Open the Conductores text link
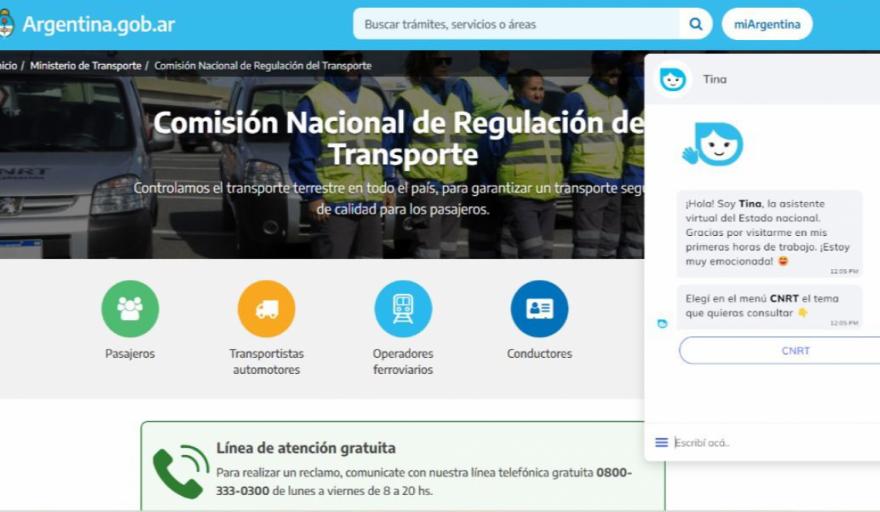Viewport: 880px width, 512px height. [x=539, y=354]
